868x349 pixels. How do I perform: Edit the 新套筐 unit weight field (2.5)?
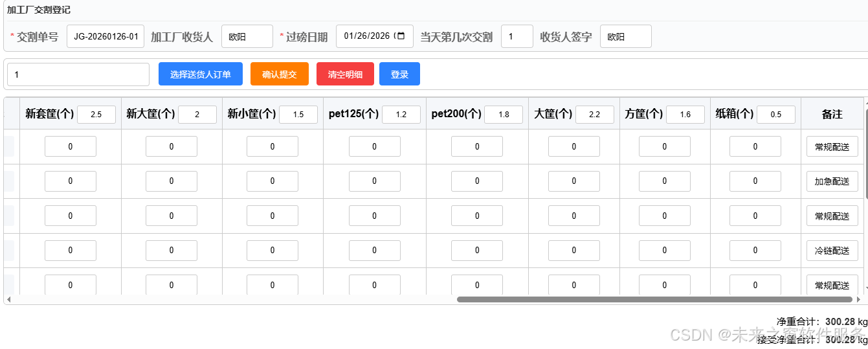tap(96, 115)
